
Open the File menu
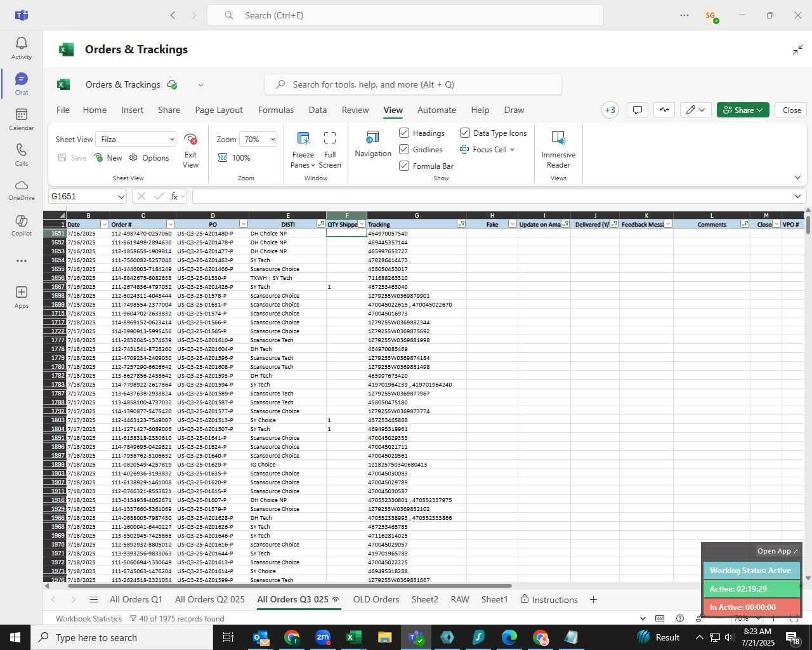63,110
